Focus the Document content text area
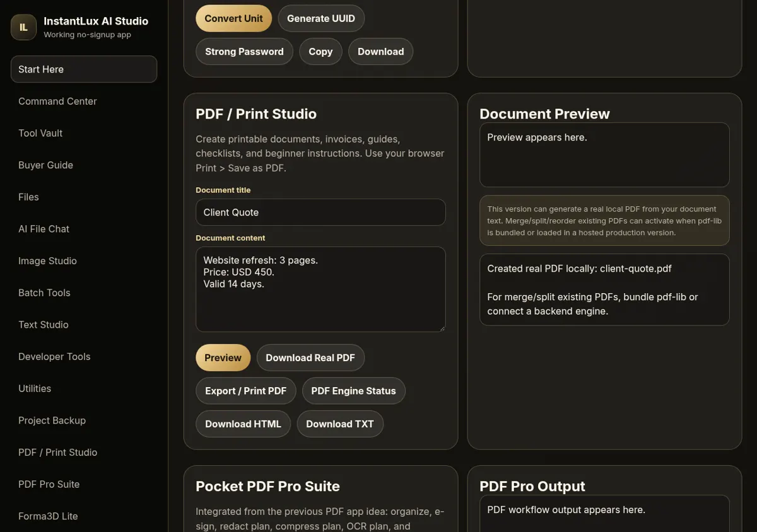Screen dimensions: 757x532 [320, 289]
